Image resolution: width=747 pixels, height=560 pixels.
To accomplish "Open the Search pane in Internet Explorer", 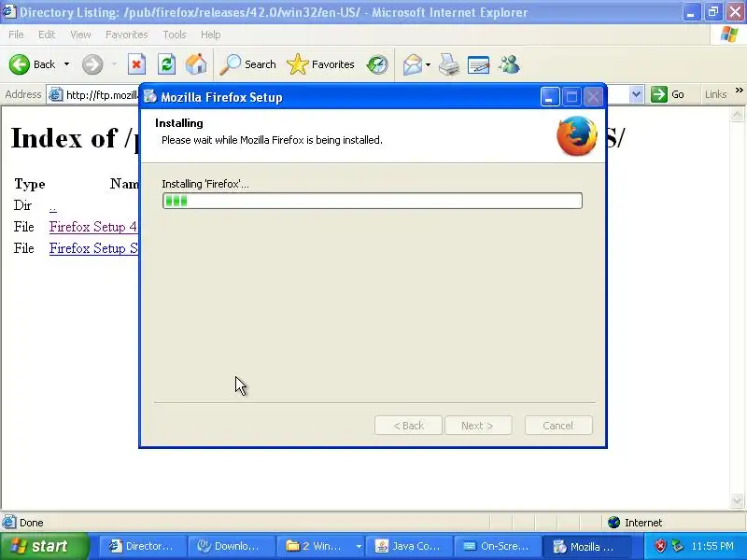I will [247, 64].
